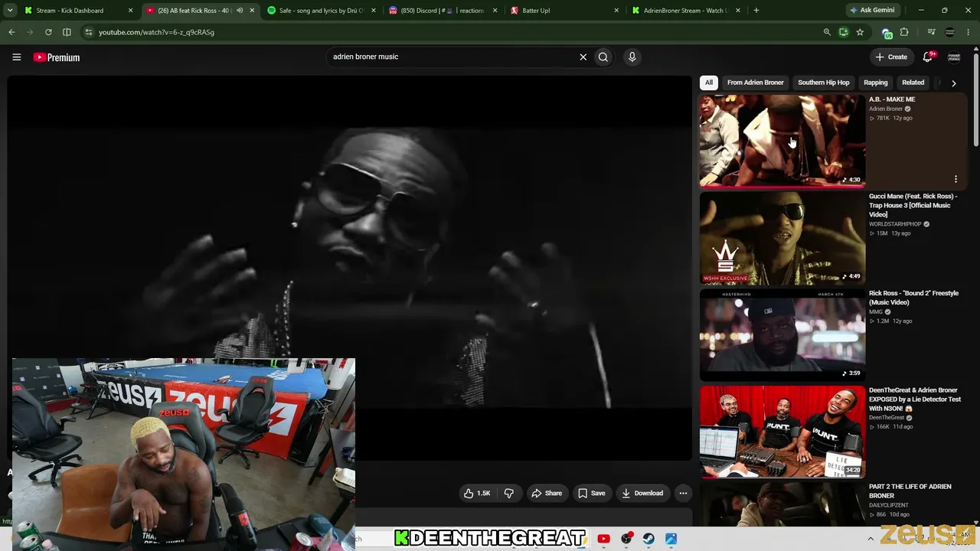Screen dimensions: 980x551
Task: Open the taskbar app with the red badge
Action: 626,539
